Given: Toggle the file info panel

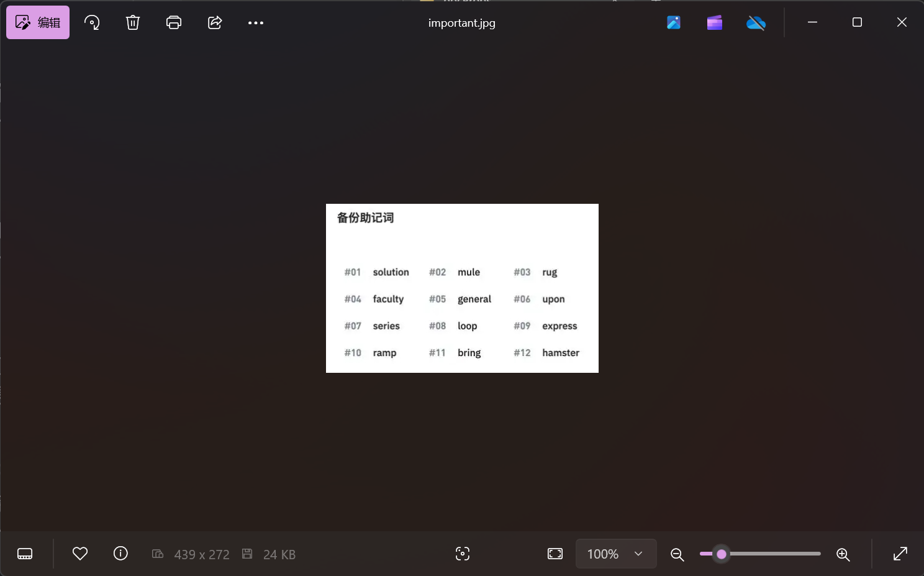Looking at the screenshot, I should click(120, 553).
